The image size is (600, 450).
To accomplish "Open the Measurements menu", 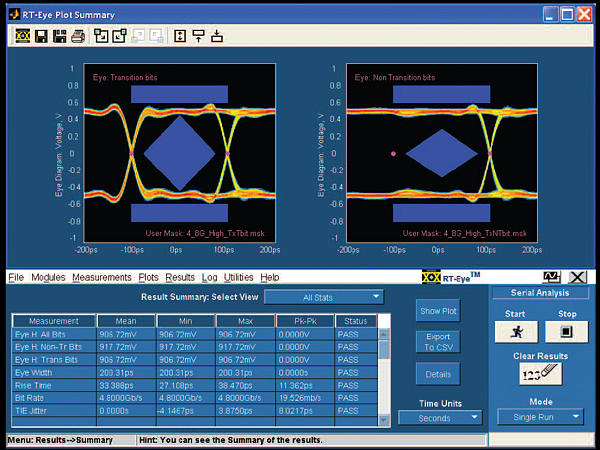I will [101, 277].
